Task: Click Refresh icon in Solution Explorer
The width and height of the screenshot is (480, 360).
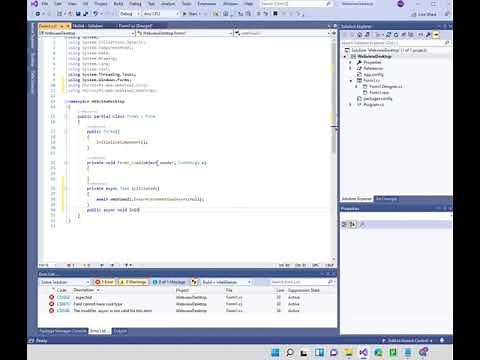Action: 396,35
